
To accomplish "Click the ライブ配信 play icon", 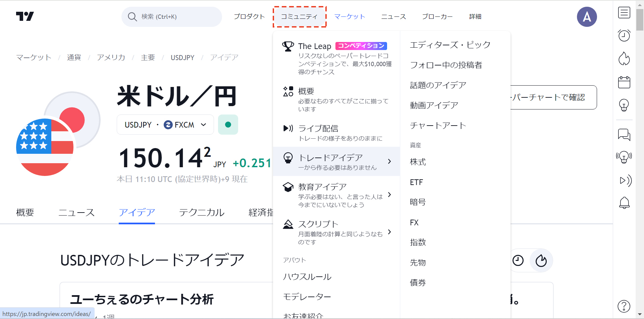I will 288,128.
